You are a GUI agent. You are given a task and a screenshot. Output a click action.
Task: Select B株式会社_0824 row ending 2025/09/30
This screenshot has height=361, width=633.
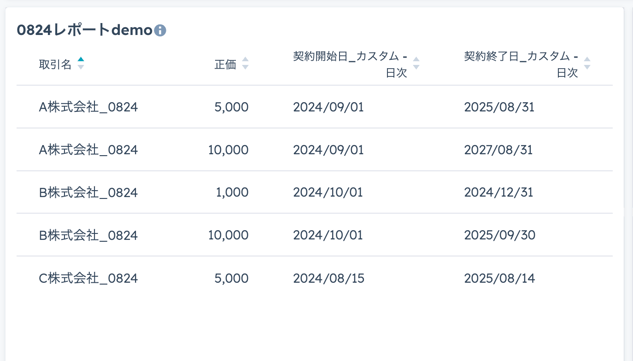(314, 235)
